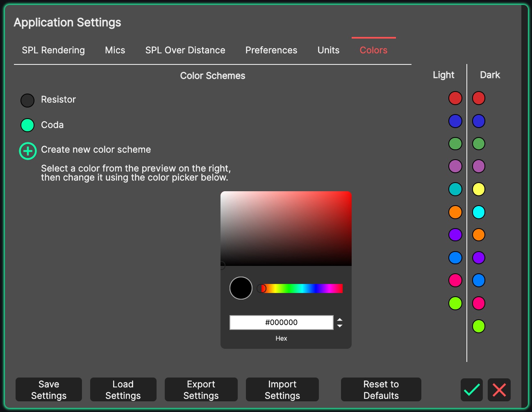The image size is (532, 412).
Task: Select the Resistor color scheme
Action: (27, 100)
